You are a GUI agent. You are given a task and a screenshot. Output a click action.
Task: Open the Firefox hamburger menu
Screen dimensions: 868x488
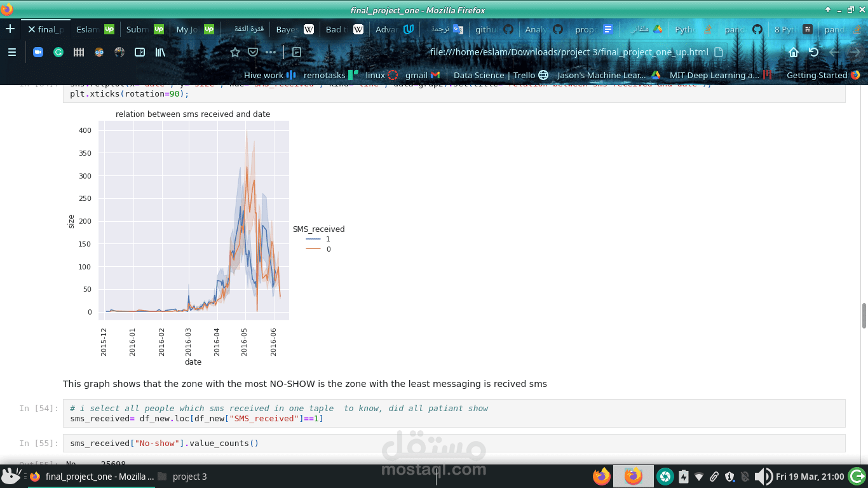(x=12, y=52)
